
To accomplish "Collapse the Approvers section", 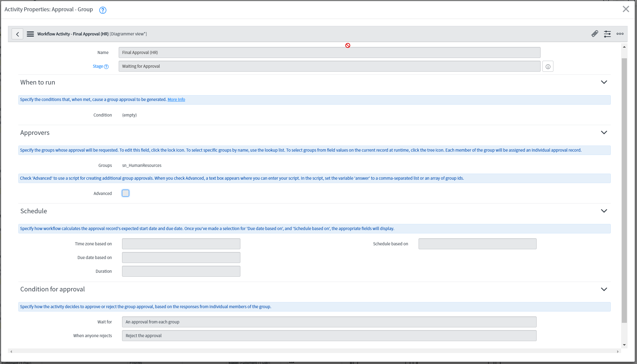I will (x=604, y=132).
